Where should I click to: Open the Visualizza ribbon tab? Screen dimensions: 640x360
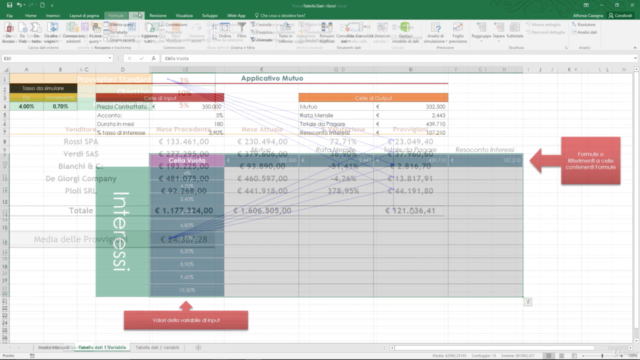coord(184,16)
